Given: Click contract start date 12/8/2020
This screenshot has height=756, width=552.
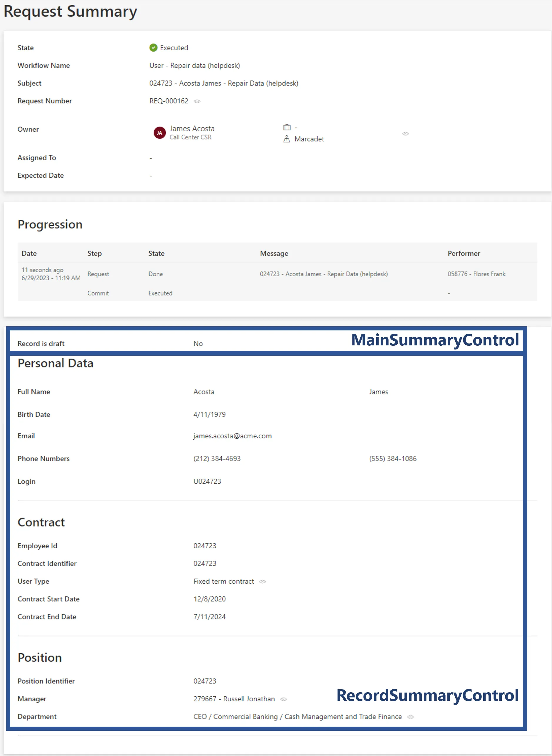Looking at the screenshot, I should 210,599.
